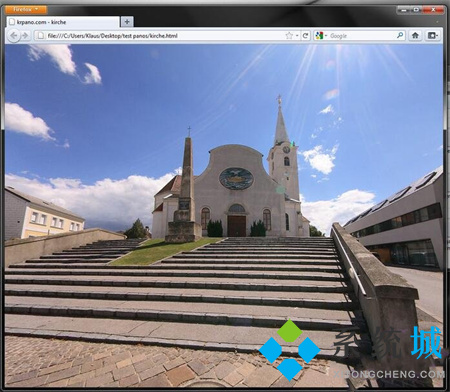Bookmark this page with the star
This screenshot has width=450, height=392.
point(289,36)
